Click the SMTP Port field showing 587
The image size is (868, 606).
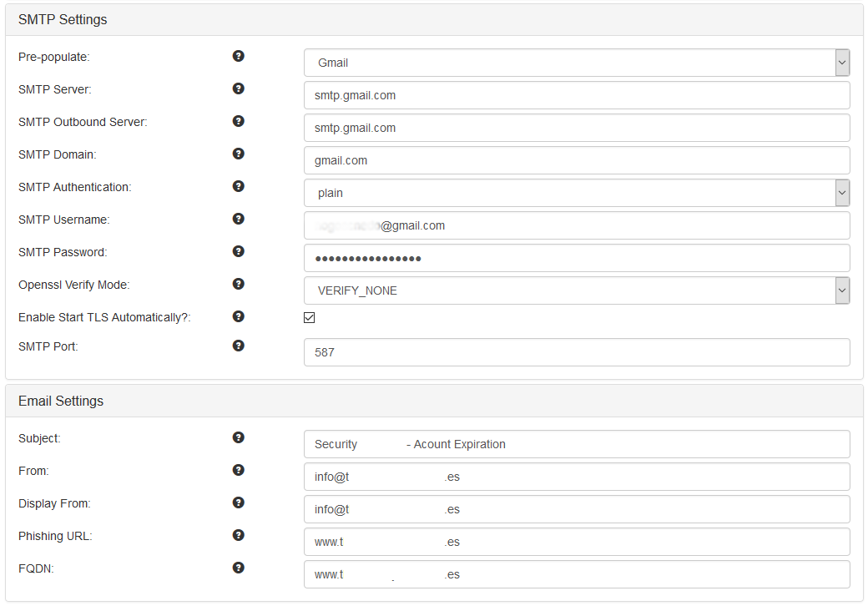click(576, 352)
